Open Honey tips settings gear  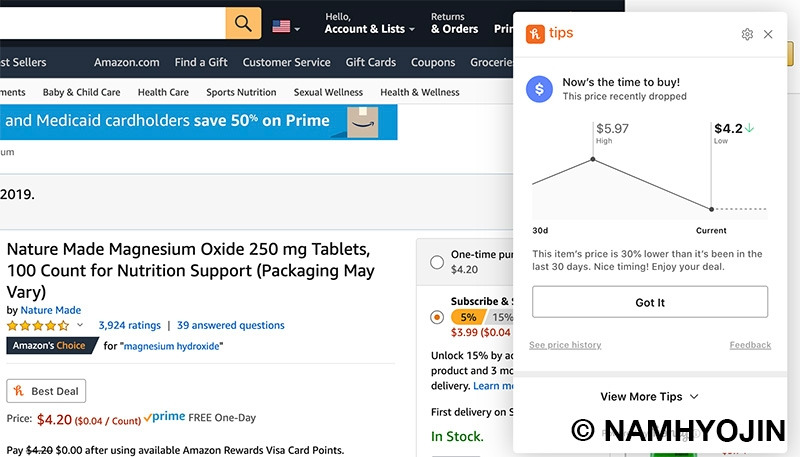click(747, 34)
